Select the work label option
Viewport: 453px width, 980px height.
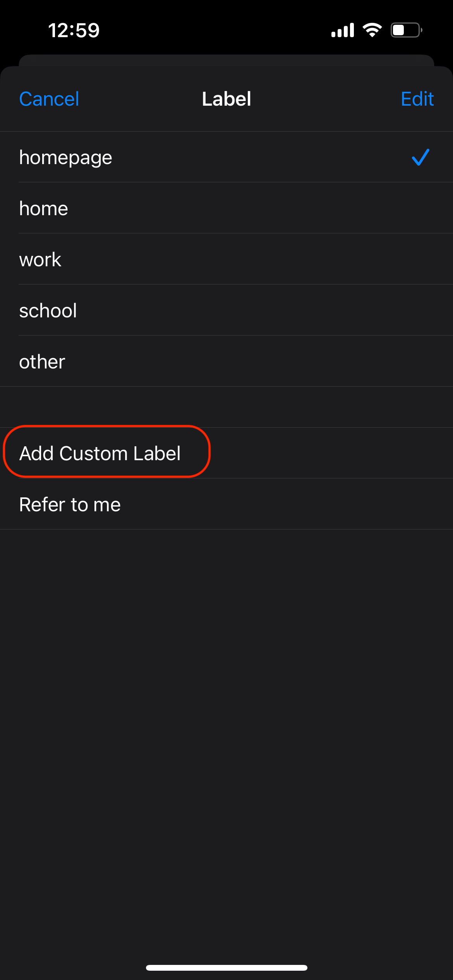40,260
